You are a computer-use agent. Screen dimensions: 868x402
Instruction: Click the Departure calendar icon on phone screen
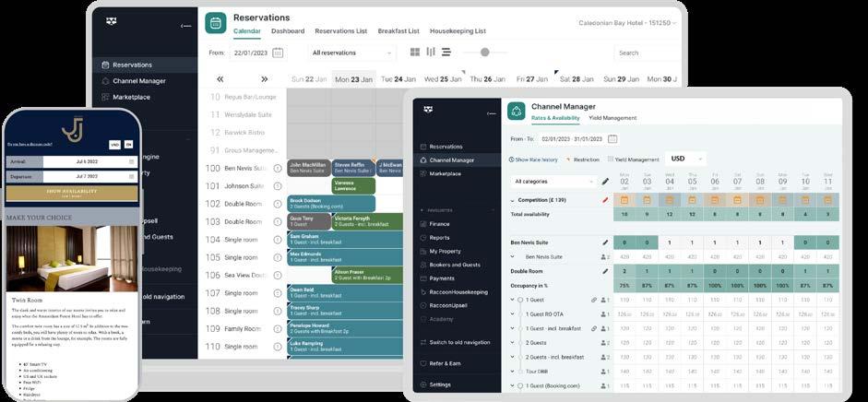pyautogui.click(x=131, y=176)
